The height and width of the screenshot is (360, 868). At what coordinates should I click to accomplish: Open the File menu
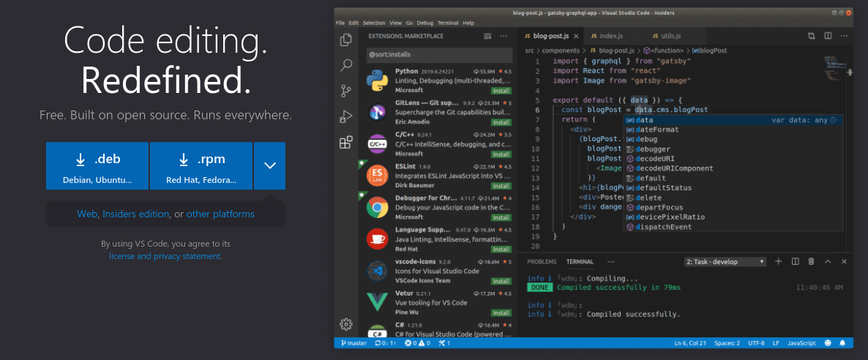pos(340,23)
